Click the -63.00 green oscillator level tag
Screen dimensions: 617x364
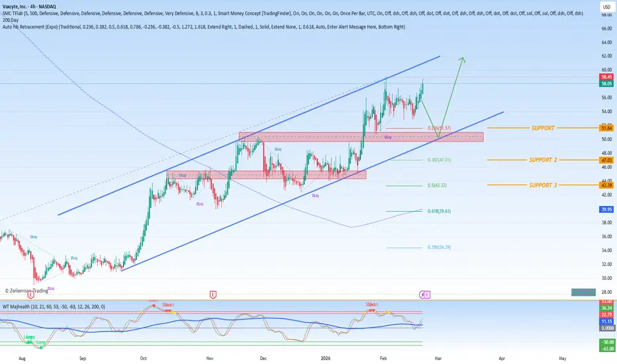[607, 348]
